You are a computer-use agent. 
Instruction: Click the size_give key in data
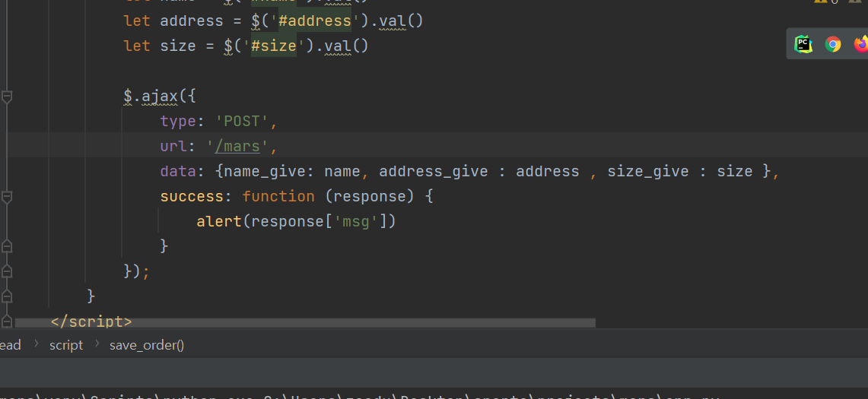point(648,172)
